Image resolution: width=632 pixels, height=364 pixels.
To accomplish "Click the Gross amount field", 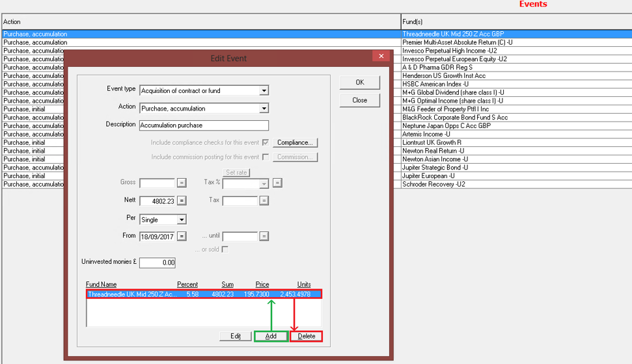I will [x=158, y=183].
